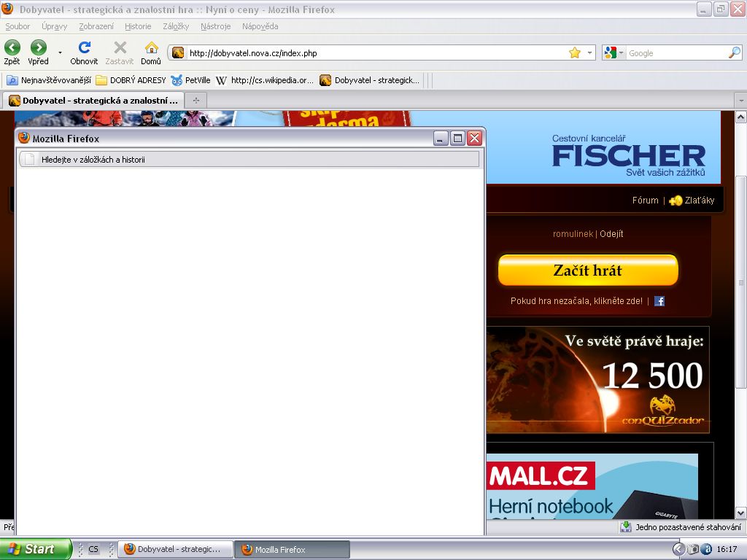
Task: Click the site favicon in the address bar
Action: [178, 52]
